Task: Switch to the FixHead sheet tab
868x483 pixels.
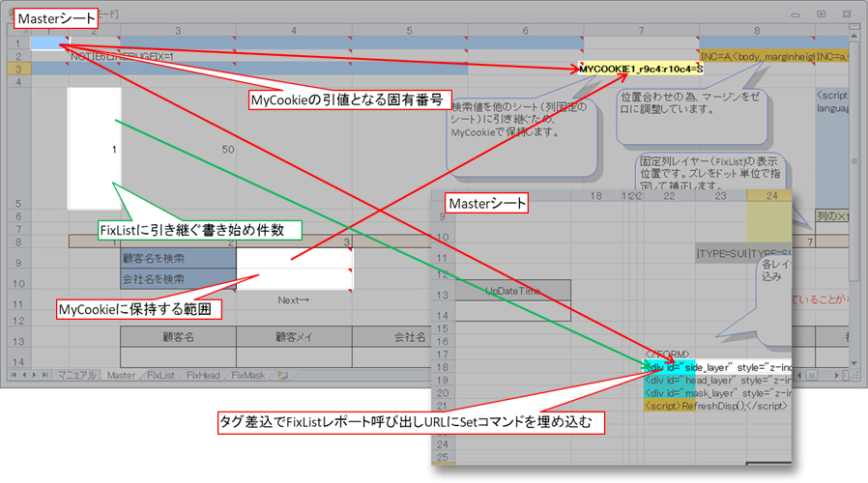Action: 203,375
